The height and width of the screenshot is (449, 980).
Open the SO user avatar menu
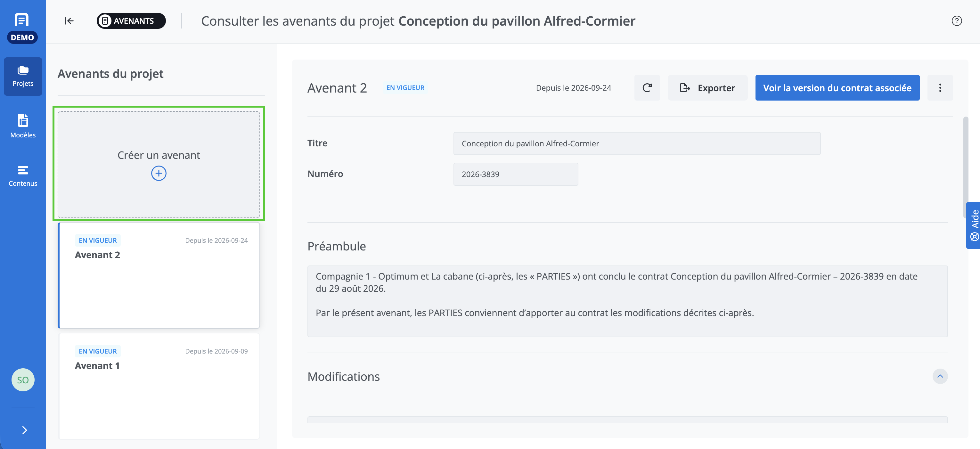click(x=23, y=380)
